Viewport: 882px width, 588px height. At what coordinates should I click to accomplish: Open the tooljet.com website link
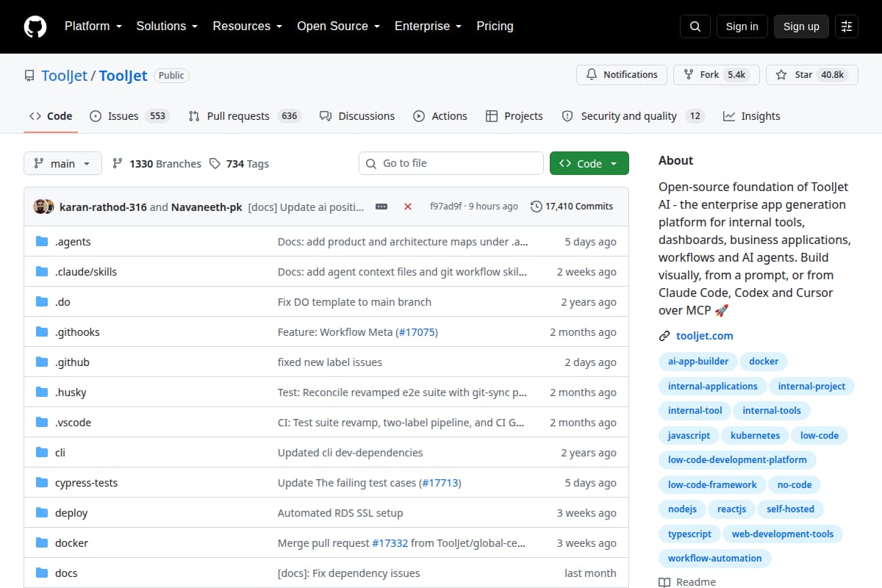[x=705, y=336]
